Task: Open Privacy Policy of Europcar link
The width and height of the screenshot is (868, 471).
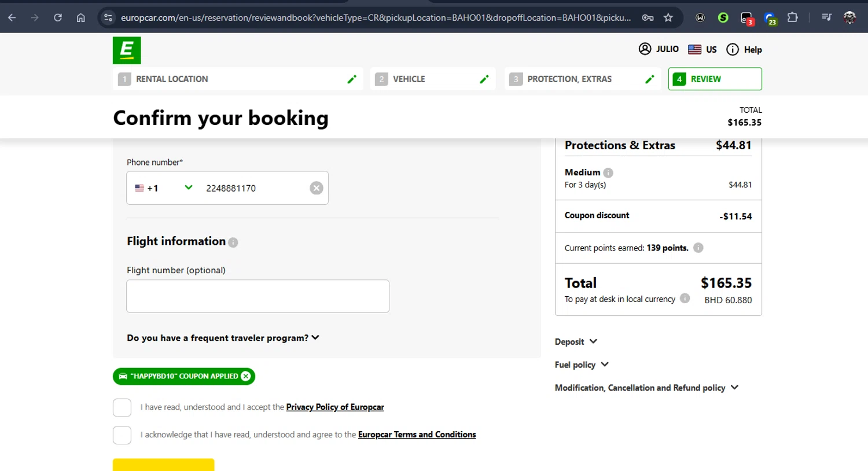Action: 335,407
